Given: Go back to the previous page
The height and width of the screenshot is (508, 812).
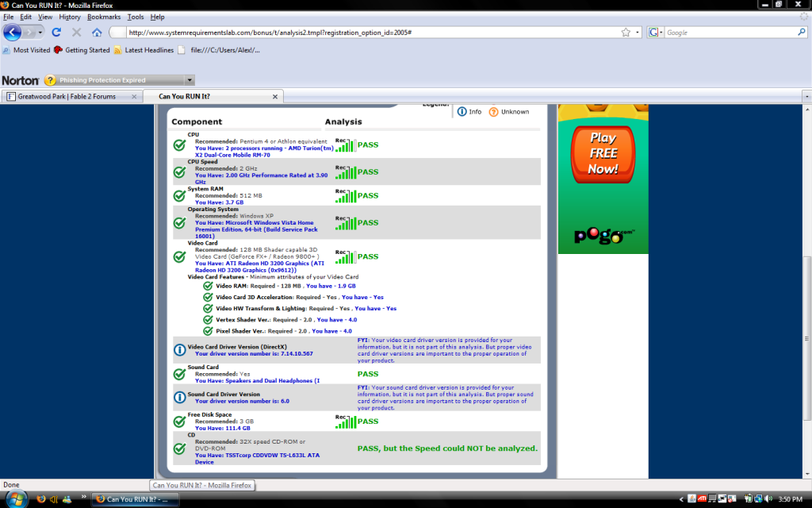Looking at the screenshot, I should pos(12,32).
